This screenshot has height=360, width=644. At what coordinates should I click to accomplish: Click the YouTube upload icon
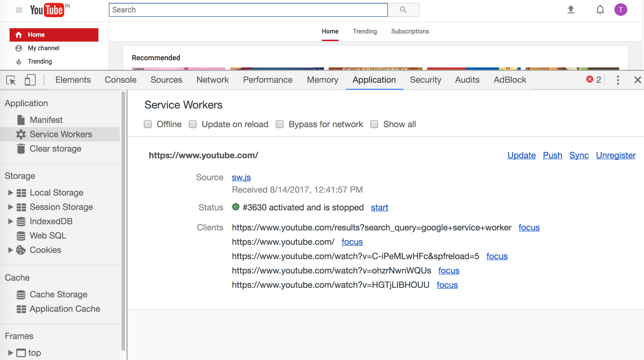click(571, 10)
